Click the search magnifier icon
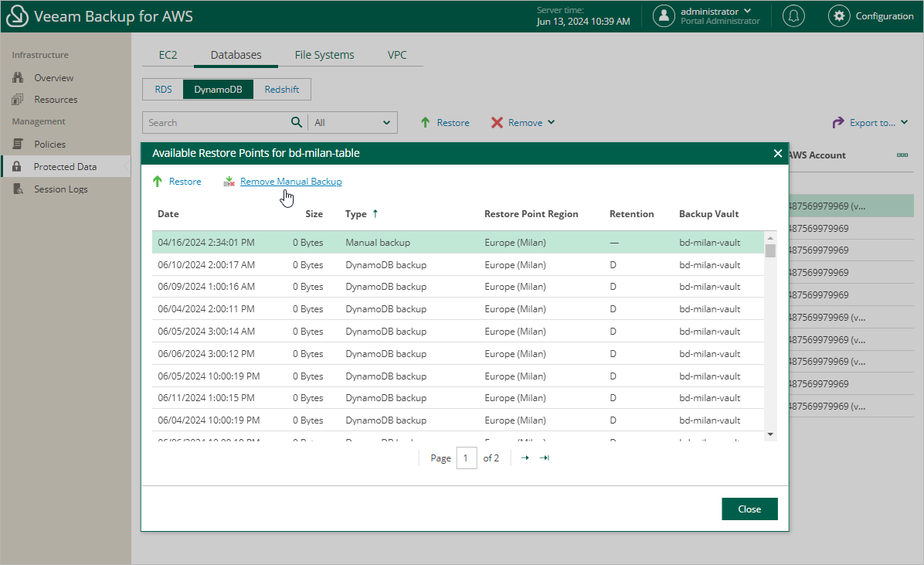924x565 pixels. tap(297, 122)
